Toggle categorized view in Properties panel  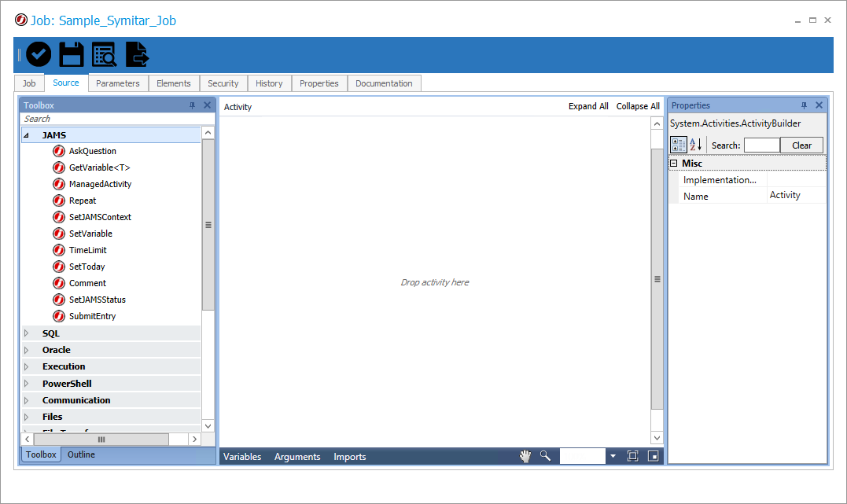[678, 145]
